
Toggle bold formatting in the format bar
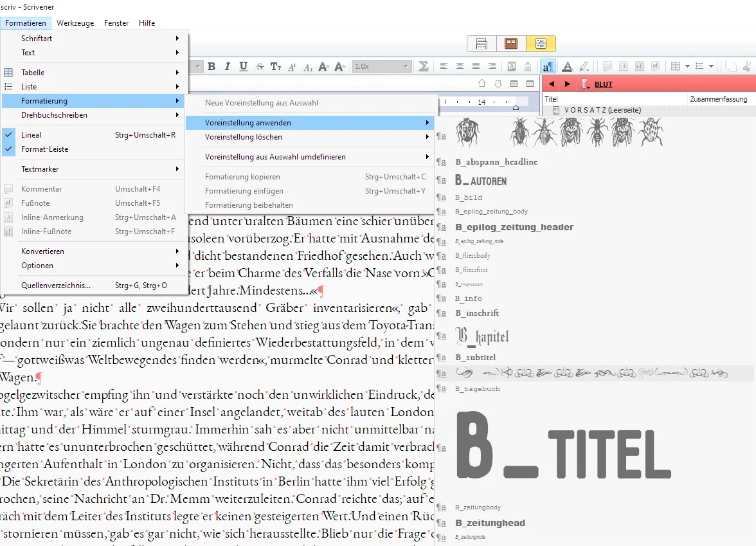click(211, 66)
